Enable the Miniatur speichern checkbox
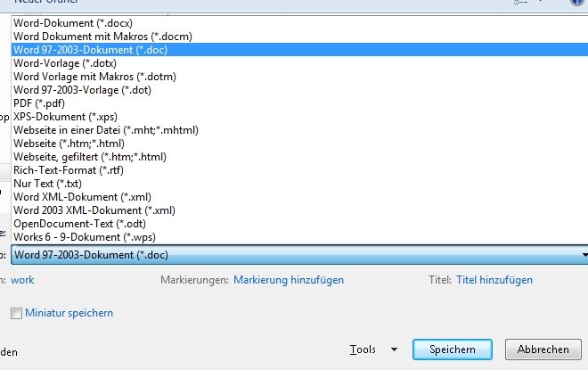Image resolution: width=588 pixels, height=370 pixels. [x=17, y=313]
